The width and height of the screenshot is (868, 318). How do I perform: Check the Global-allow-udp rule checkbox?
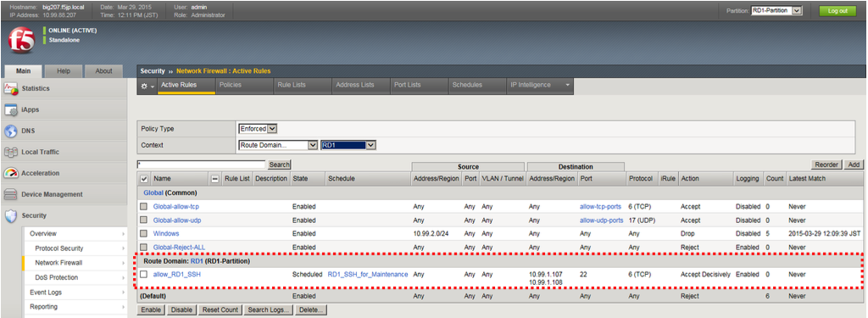(143, 220)
